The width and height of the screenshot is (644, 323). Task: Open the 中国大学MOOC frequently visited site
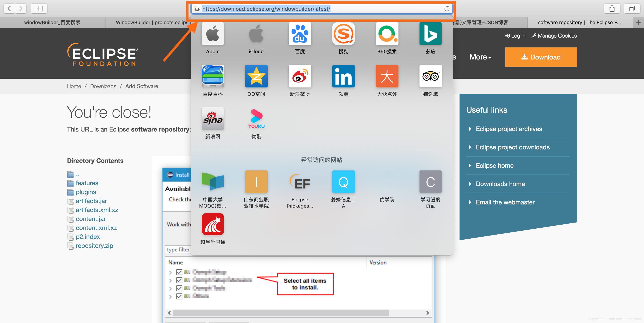[213, 182]
